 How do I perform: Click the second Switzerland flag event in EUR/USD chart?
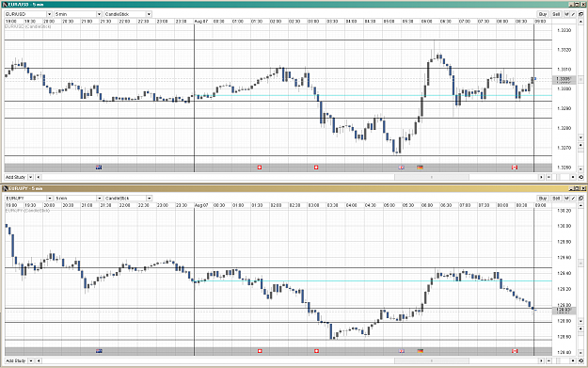point(316,168)
